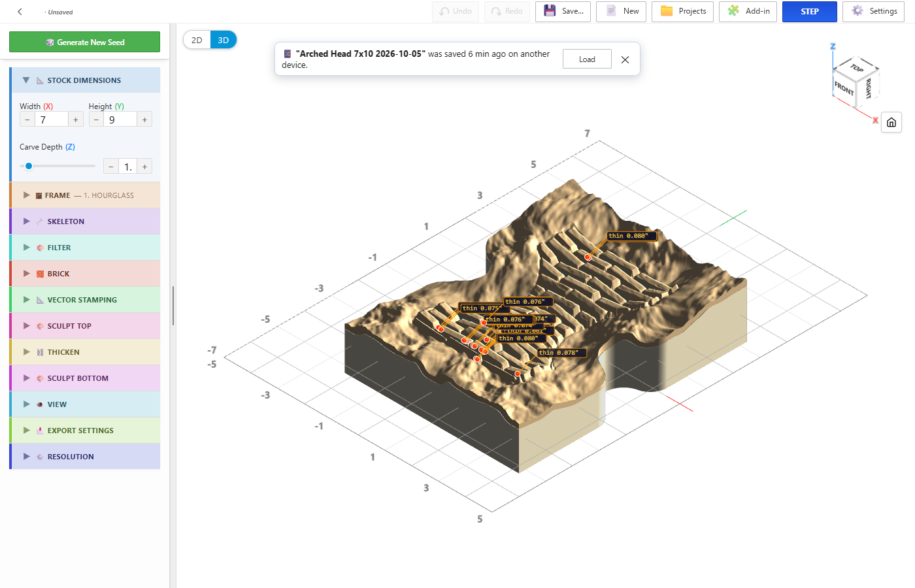Click the Projects button label
The image size is (915, 588).
point(692,11)
